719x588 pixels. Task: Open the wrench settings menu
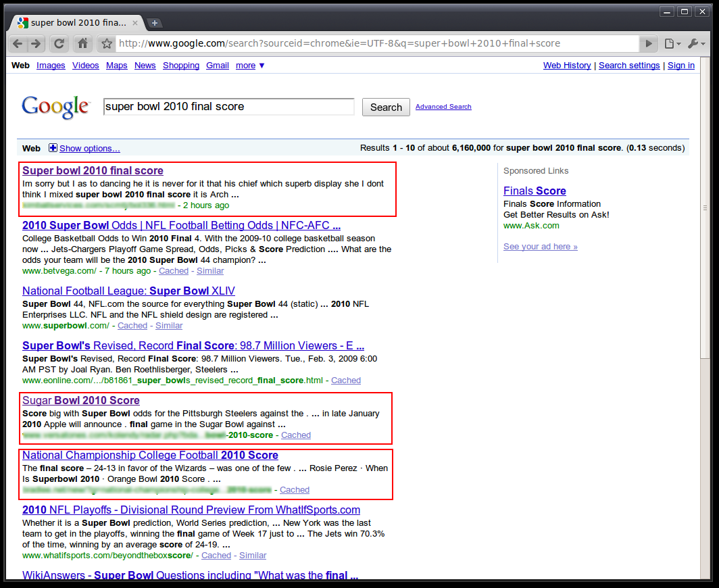[x=697, y=43]
